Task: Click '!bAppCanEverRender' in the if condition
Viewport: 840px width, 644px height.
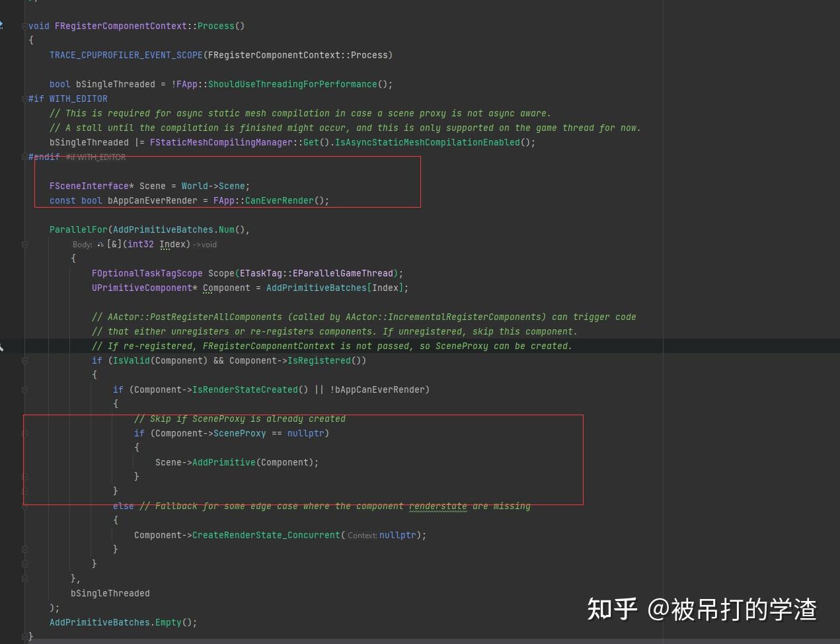Action: [377, 389]
